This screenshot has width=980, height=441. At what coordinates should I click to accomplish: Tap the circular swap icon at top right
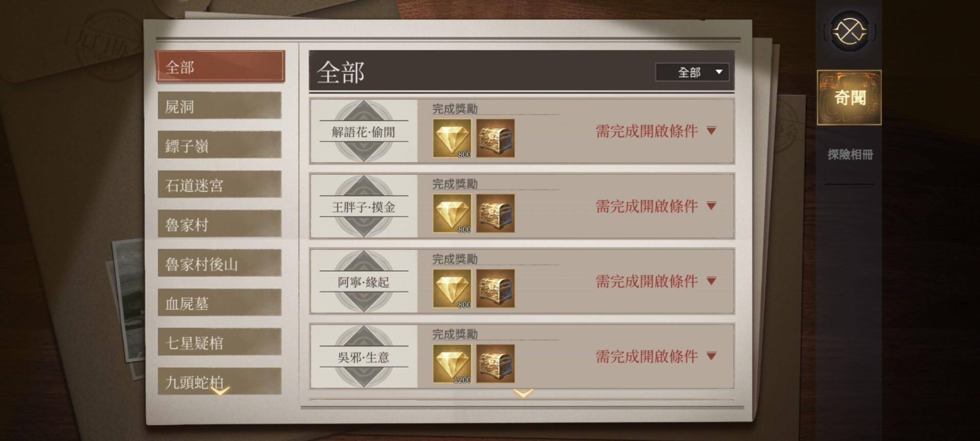[849, 31]
